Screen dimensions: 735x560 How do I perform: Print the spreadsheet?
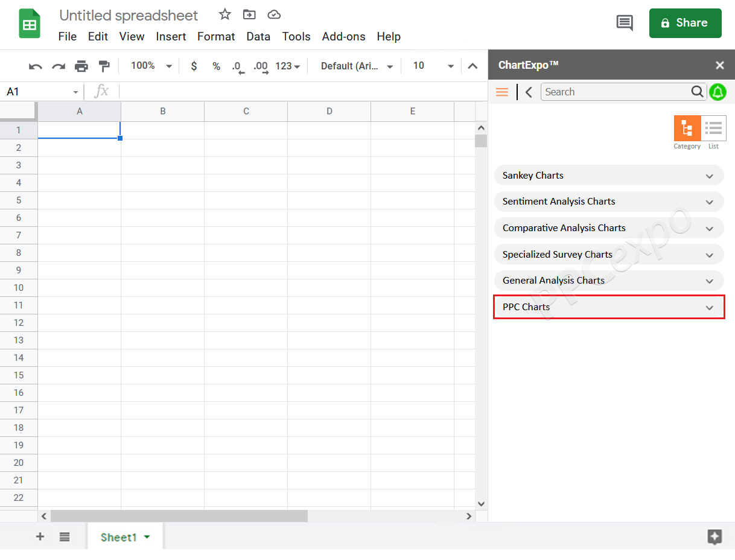pos(81,66)
